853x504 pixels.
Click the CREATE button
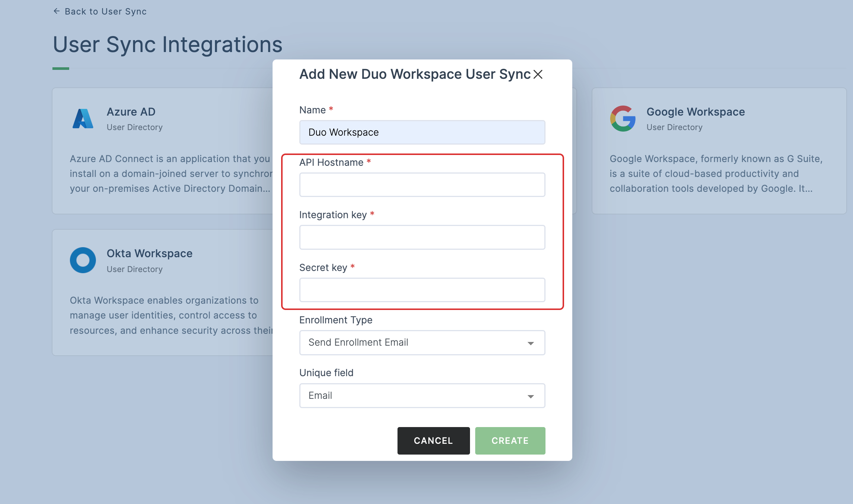510,441
